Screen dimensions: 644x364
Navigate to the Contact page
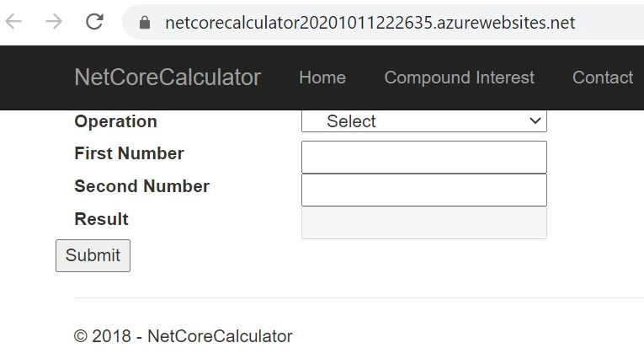[602, 78]
